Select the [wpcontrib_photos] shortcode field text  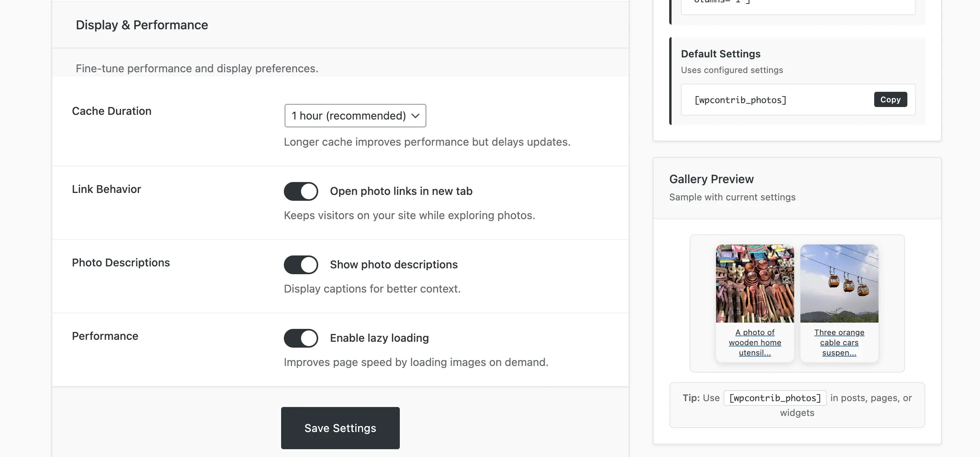740,100
